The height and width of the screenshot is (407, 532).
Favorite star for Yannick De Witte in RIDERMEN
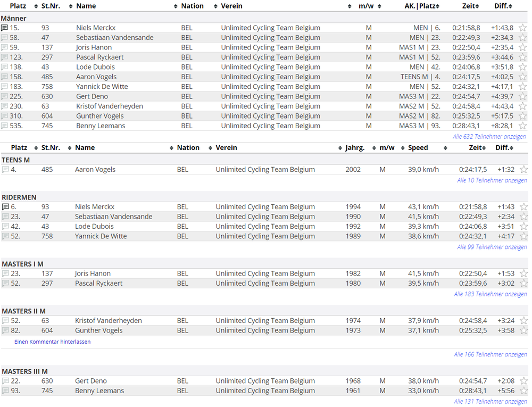(524, 236)
